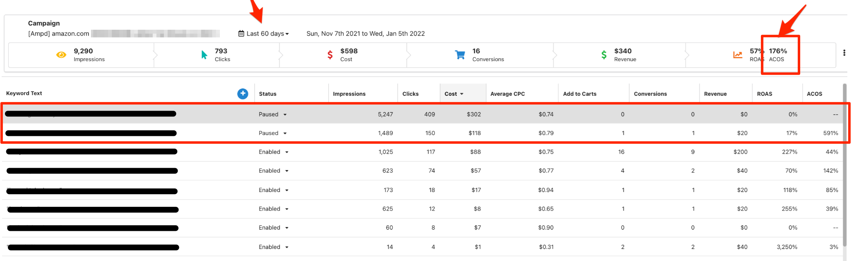The height and width of the screenshot is (261, 868).
Task: Click the 793 Clicks summary value
Action: click(x=221, y=51)
